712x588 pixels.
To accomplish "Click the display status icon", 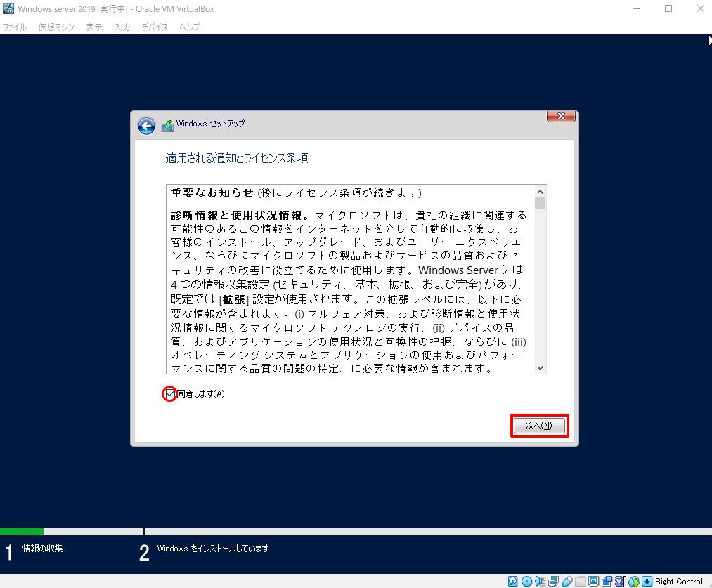I will [x=593, y=581].
